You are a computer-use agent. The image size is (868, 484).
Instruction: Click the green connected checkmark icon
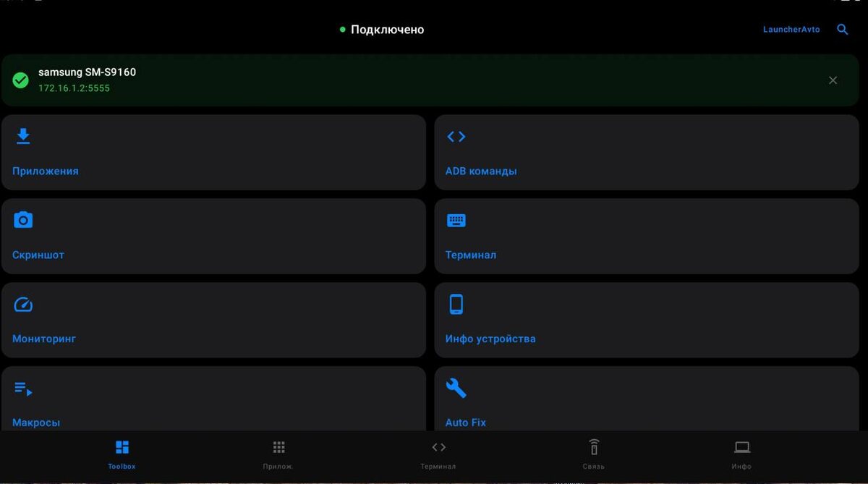click(x=21, y=80)
